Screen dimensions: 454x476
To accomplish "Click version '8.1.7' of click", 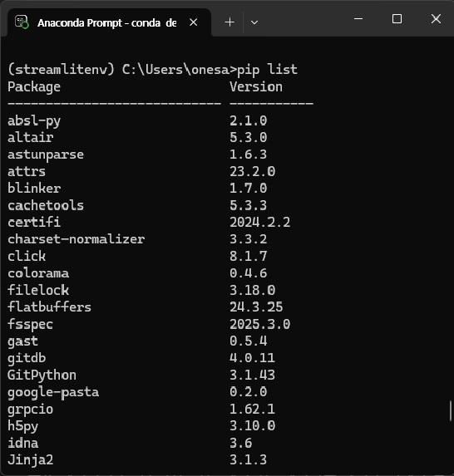I will (249, 256).
